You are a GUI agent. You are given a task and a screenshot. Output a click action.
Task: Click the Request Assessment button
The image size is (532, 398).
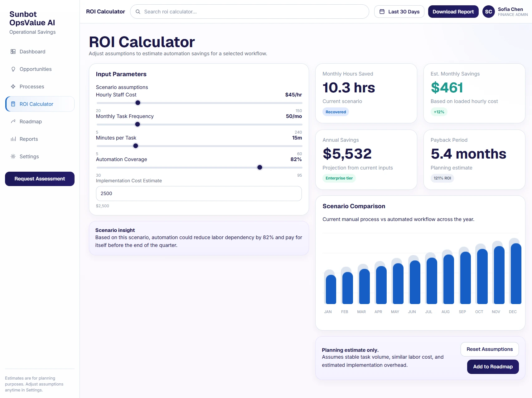pyautogui.click(x=40, y=179)
